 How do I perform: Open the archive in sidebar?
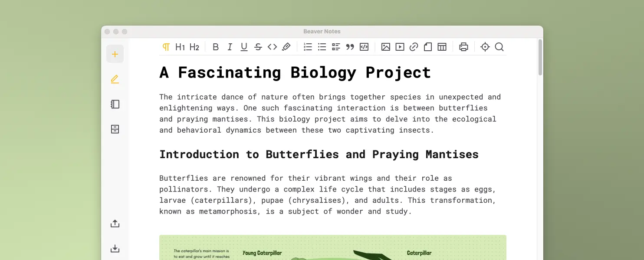coord(115,129)
